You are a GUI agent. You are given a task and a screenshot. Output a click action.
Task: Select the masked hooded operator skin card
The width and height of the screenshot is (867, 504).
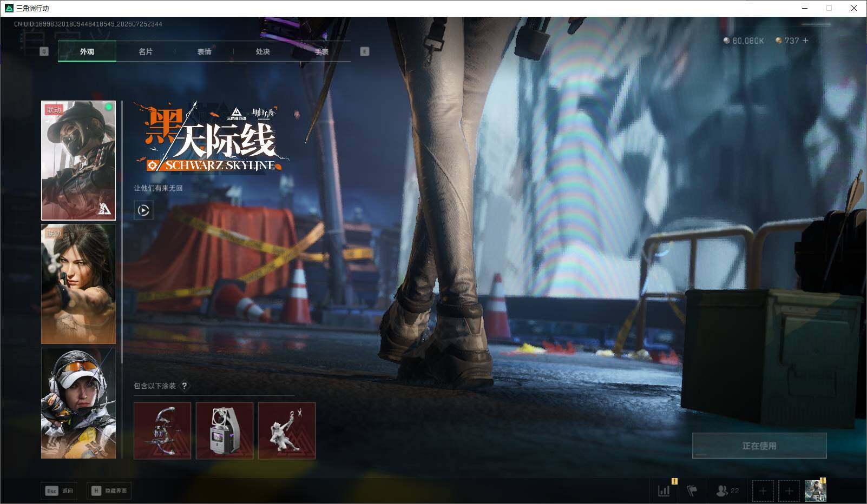78,161
